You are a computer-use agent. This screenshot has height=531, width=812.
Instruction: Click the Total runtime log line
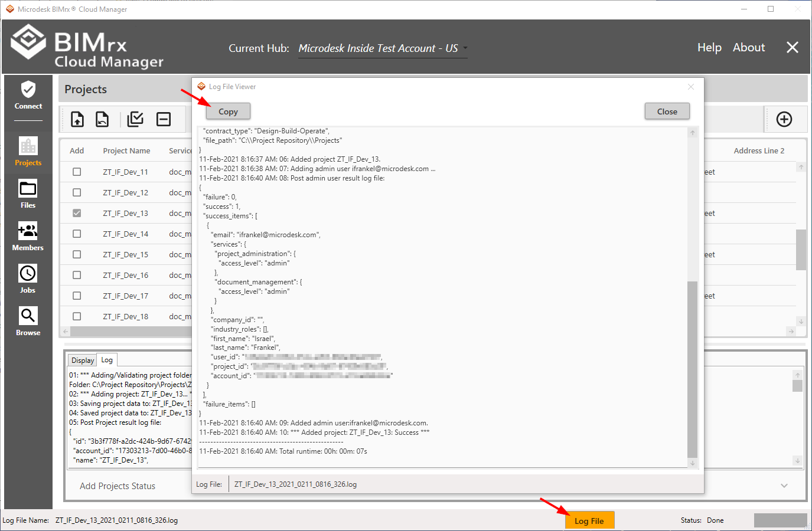coord(283,451)
